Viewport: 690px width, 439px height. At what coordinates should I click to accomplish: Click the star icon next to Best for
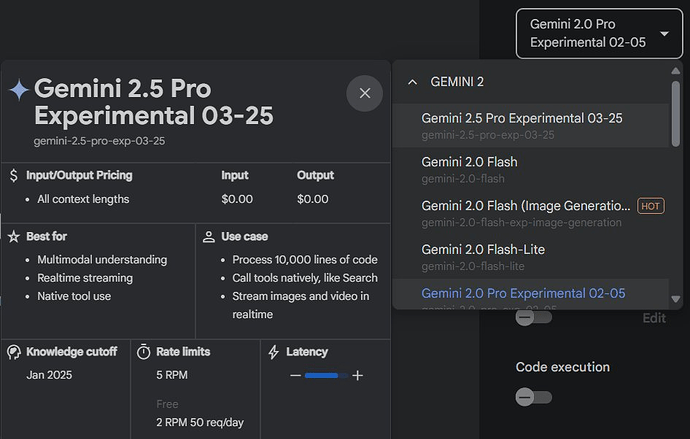pos(13,237)
